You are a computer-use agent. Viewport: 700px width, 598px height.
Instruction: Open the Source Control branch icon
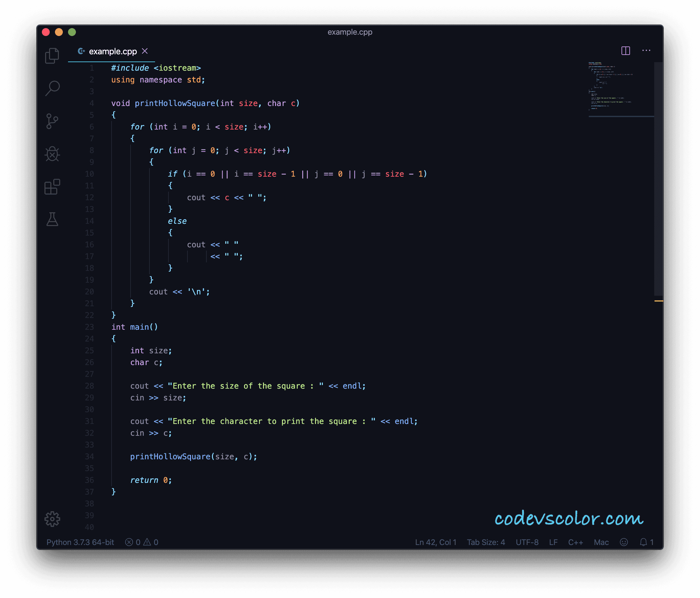click(52, 121)
